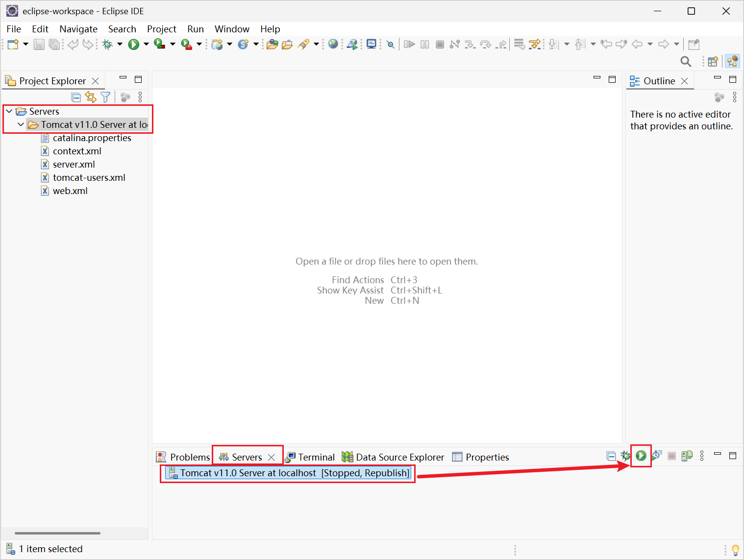Open the dropdown beside New wizard icon
The image size is (744, 560).
[x=25, y=45]
